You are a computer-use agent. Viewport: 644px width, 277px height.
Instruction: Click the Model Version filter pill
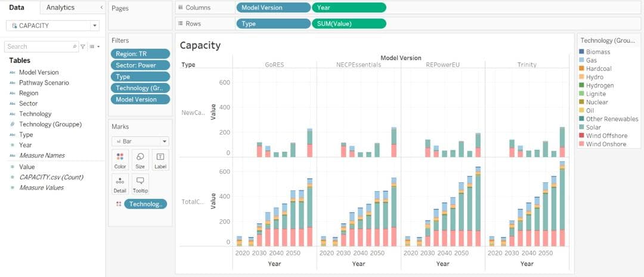click(140, 99)
